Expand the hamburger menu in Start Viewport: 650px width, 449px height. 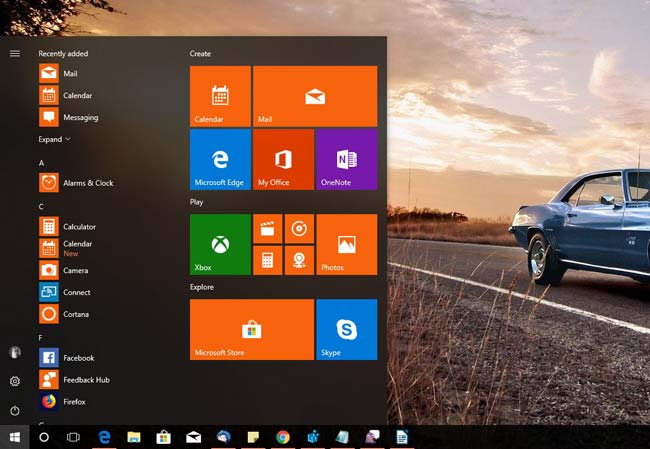click(x=15, y=53)
